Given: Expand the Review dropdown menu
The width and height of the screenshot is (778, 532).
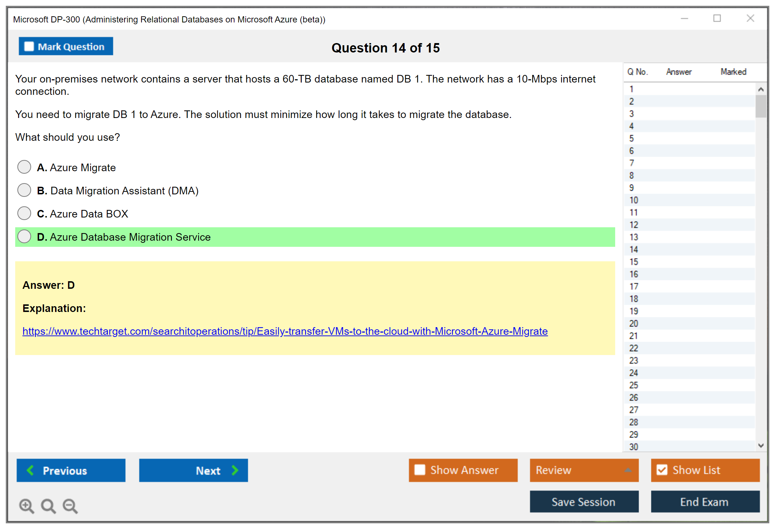Looking at the screenshot, I should [628, 470].
